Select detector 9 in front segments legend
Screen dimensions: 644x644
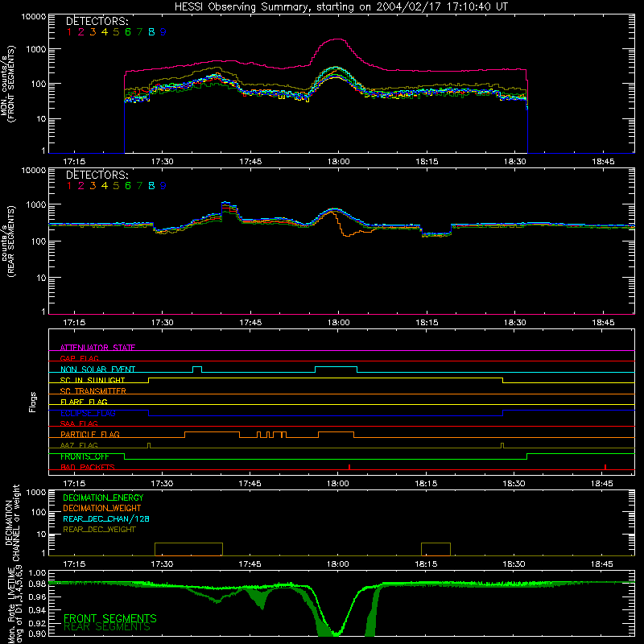163,32
